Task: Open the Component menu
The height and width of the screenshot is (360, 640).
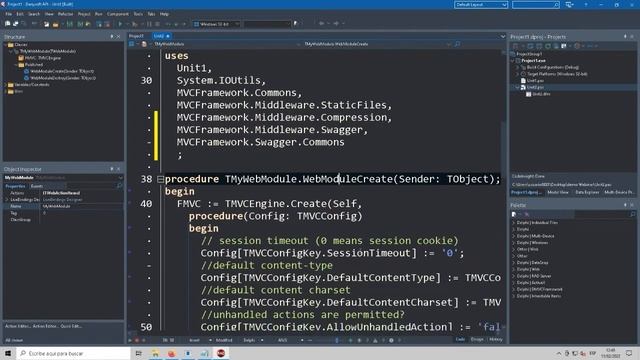Action: point(118,14)
